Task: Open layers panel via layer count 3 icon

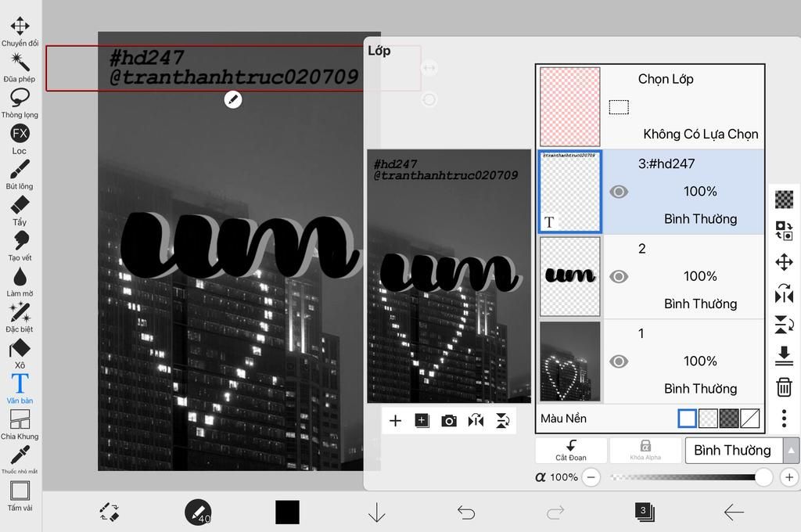Action: tap(645, 512)
